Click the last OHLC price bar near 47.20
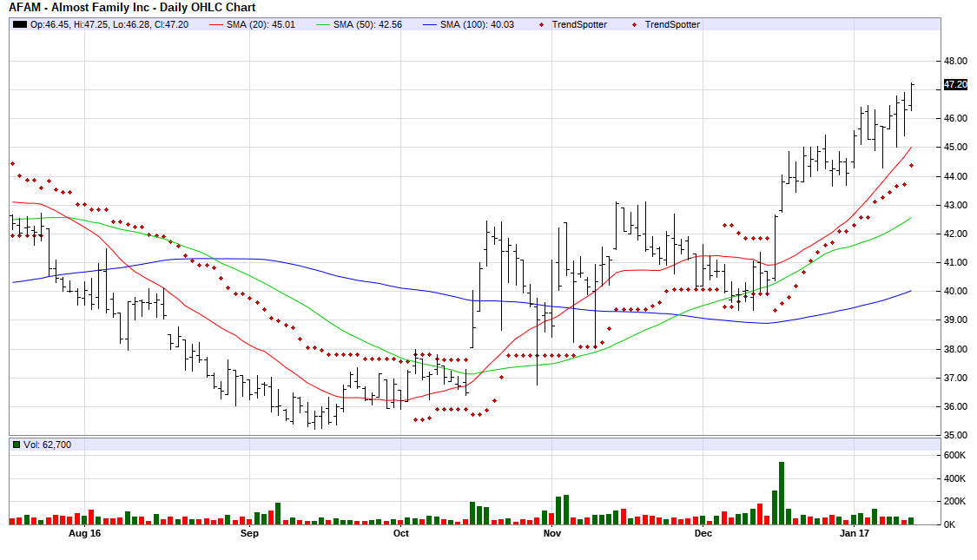Image resolution: width=977 pixels, height=560 pixels. pos(912,96)
